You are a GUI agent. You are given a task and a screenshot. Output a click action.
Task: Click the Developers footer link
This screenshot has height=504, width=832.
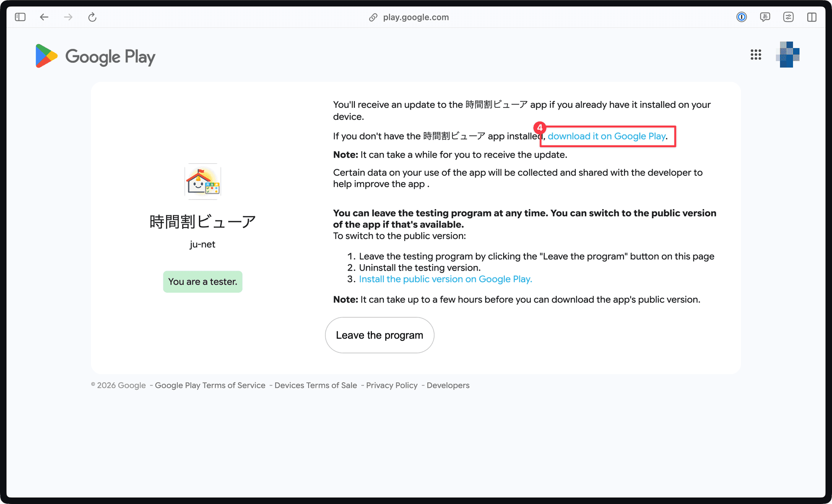coord(448,385)
